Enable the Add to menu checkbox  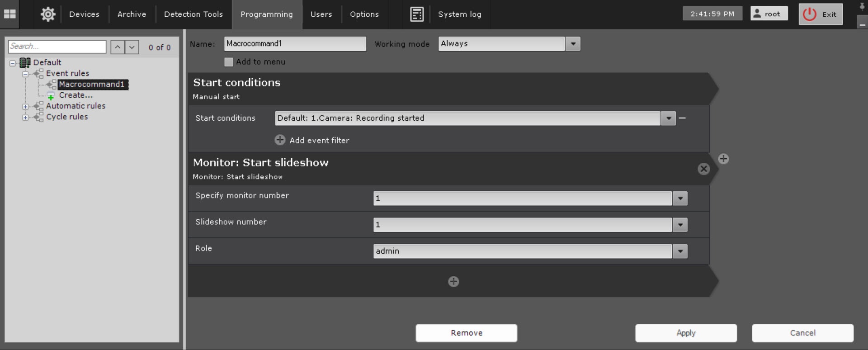(x=229, y=62)
